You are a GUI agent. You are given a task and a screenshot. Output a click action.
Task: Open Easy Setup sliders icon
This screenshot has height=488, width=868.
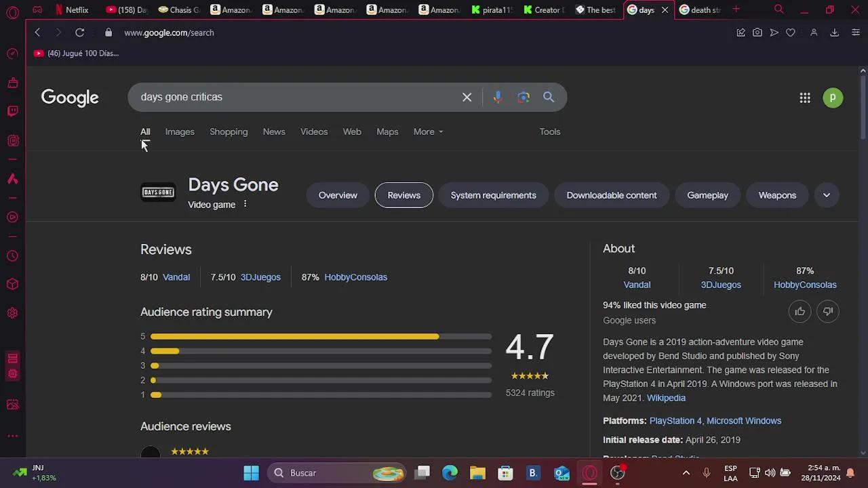coord(856,33)
